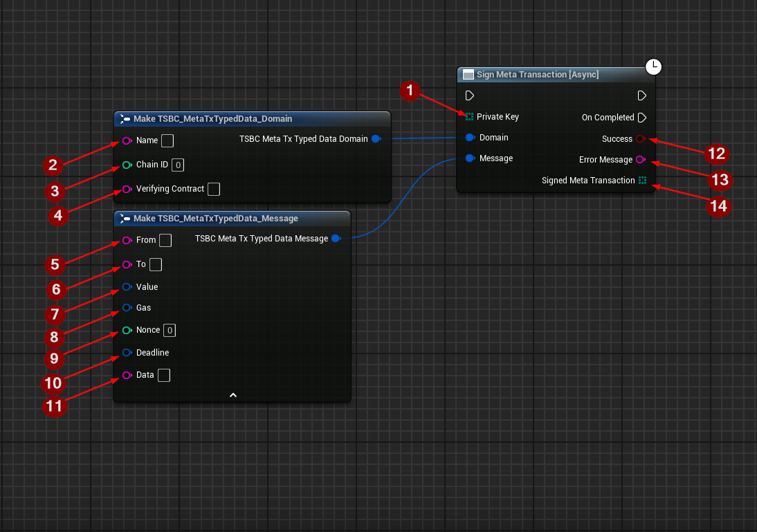757x532 pixels.
Task: Click the From text field
Action: click(x=165, y=240)
